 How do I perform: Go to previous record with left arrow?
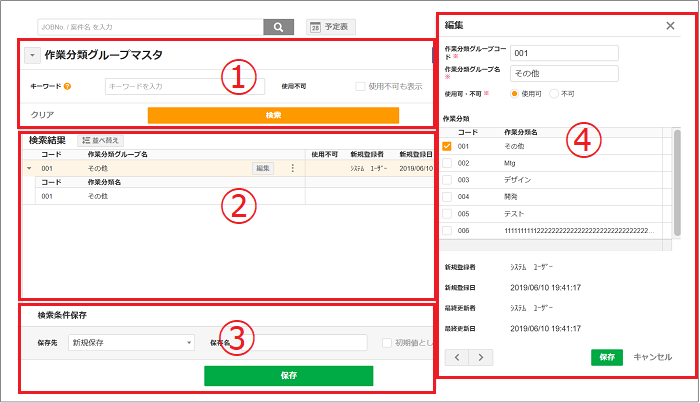[x=457, y=356]
